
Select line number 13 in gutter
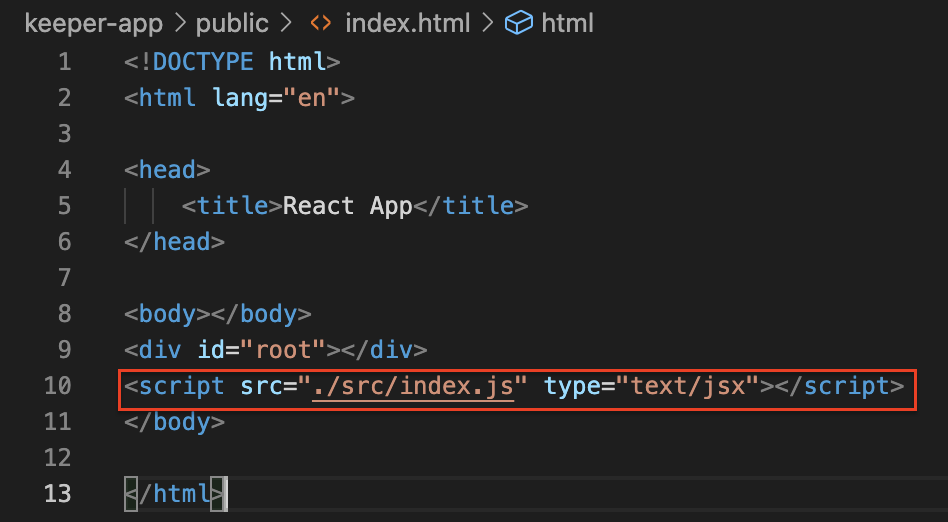pos(57,494)
